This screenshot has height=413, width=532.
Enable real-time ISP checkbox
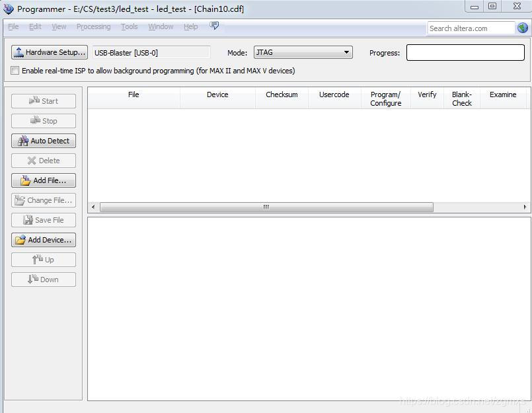15,71
